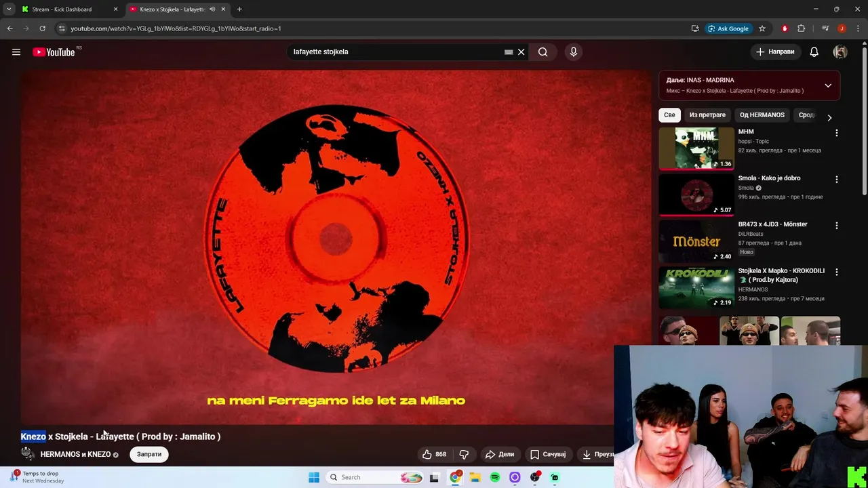Open KROKODILI video thumbnail

tap(696, 287)
